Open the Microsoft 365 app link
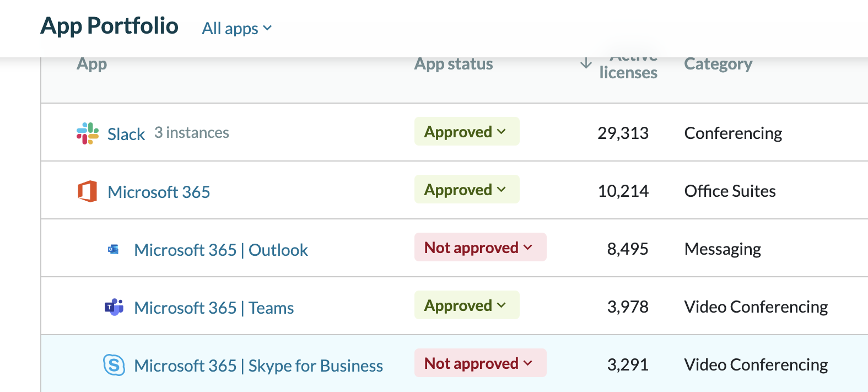Viewport: 868px width, 392px height. (159, 192)
